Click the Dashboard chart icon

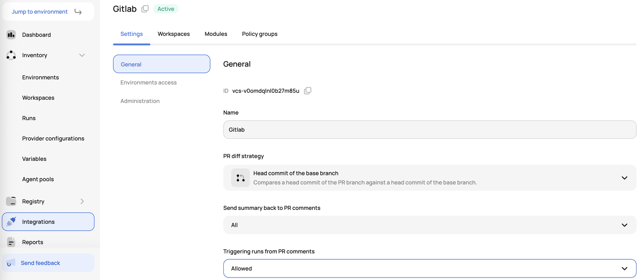11,35
